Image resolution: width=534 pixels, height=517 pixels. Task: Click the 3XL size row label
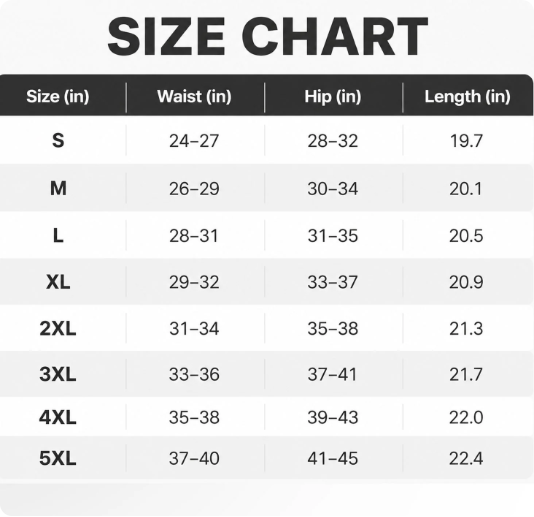pos(58,374)
